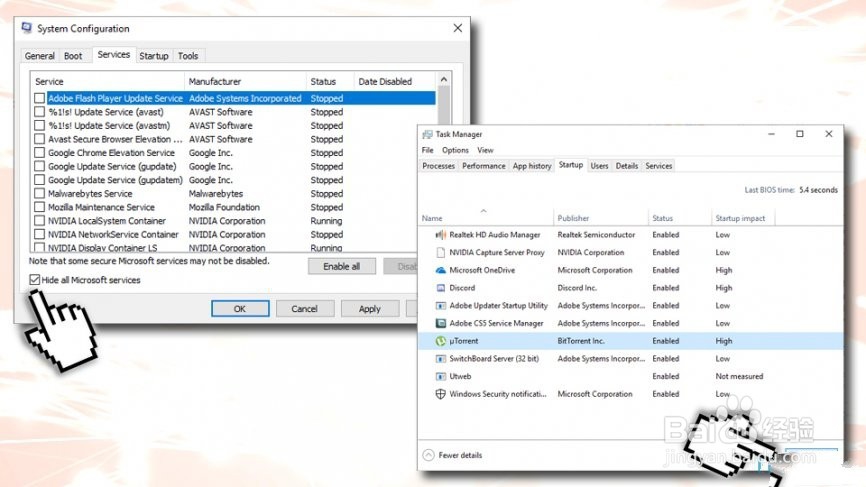Check the Update Service (avast) checkbox
The height and width of the screenshot is (487, 866).
[x=39, y=112]
